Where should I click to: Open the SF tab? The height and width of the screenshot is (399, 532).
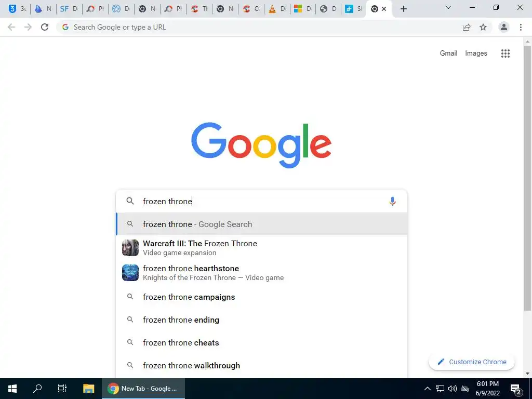coord(69,9)
